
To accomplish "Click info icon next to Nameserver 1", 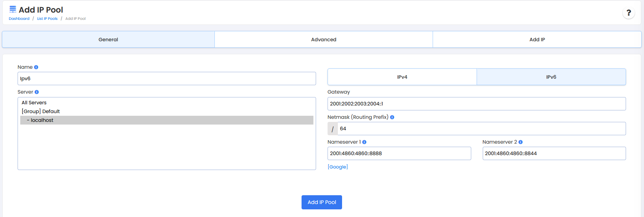I will click(x=364, y=142).
